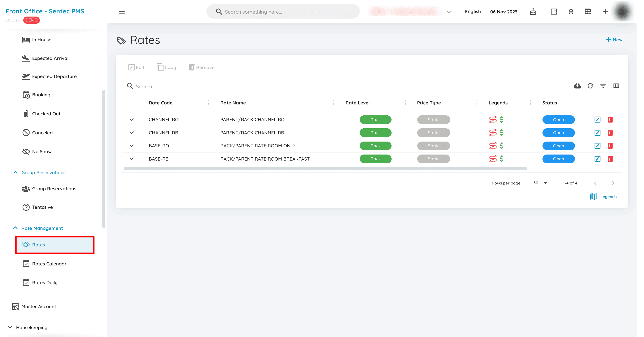Click the Copy toolbar button
The height and width of the screenshot is (337, 644).
pyautogui.click(x=166, y=67)
